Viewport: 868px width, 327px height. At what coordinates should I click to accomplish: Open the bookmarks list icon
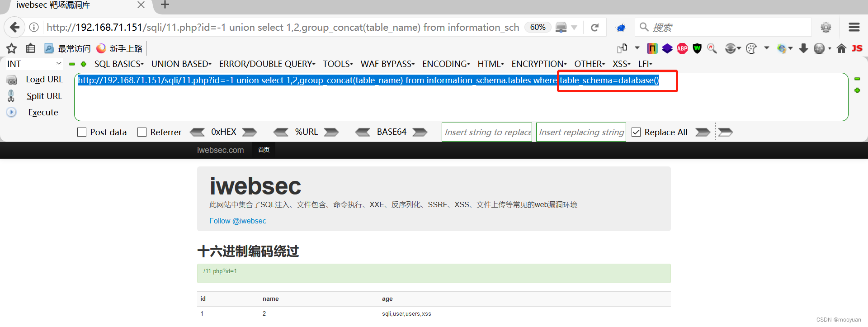(30, 48)
